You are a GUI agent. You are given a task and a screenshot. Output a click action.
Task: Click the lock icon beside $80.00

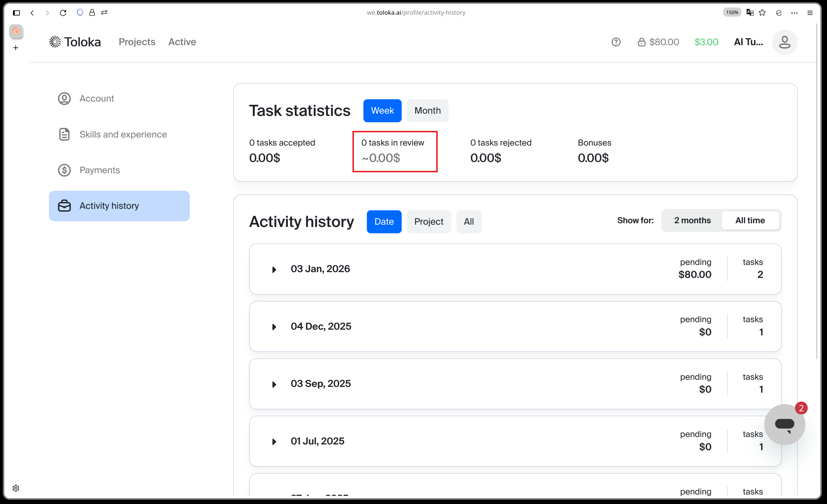tap(641, 42)
